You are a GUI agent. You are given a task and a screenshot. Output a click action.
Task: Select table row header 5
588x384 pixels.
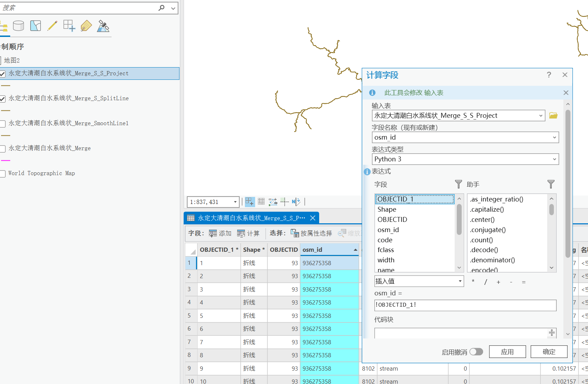click(x=190, y=315)
